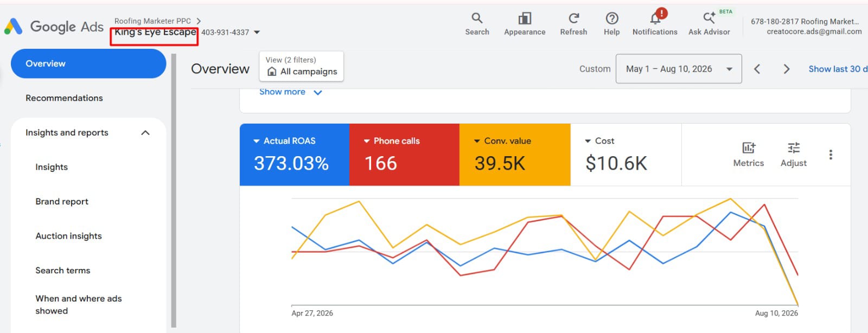Click the Custom date label
This screenshot has height=333, width=868.
[x=595, y=69]
